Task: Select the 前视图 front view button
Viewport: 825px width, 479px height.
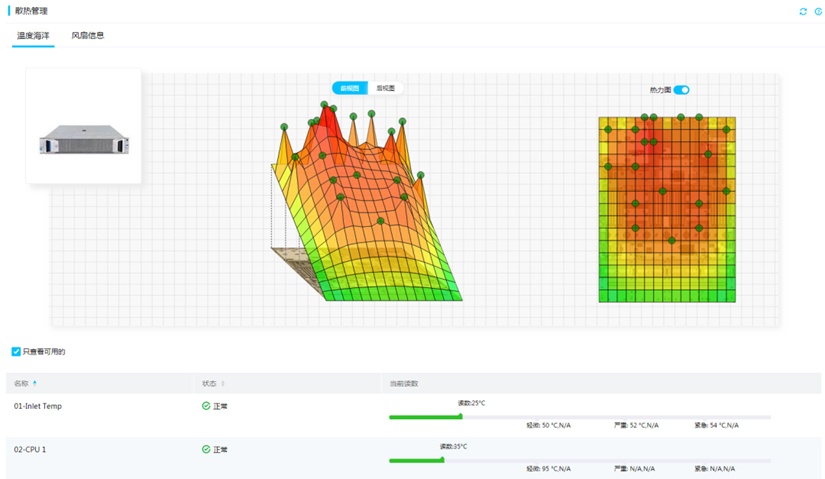Action: pos(350,88)
